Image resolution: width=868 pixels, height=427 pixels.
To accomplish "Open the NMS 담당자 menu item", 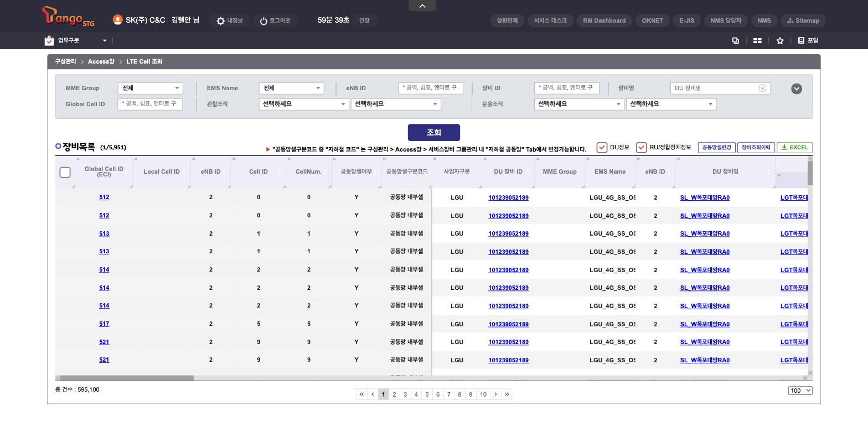I will click(x=726, y=20).
